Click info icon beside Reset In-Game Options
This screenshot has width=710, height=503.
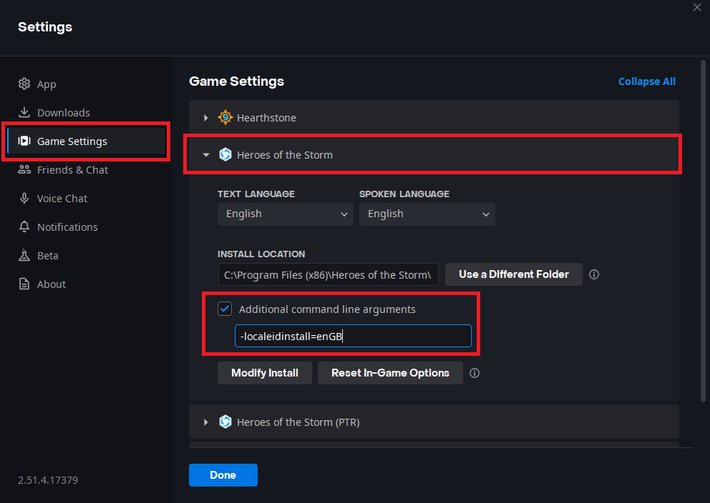(474, 373)
